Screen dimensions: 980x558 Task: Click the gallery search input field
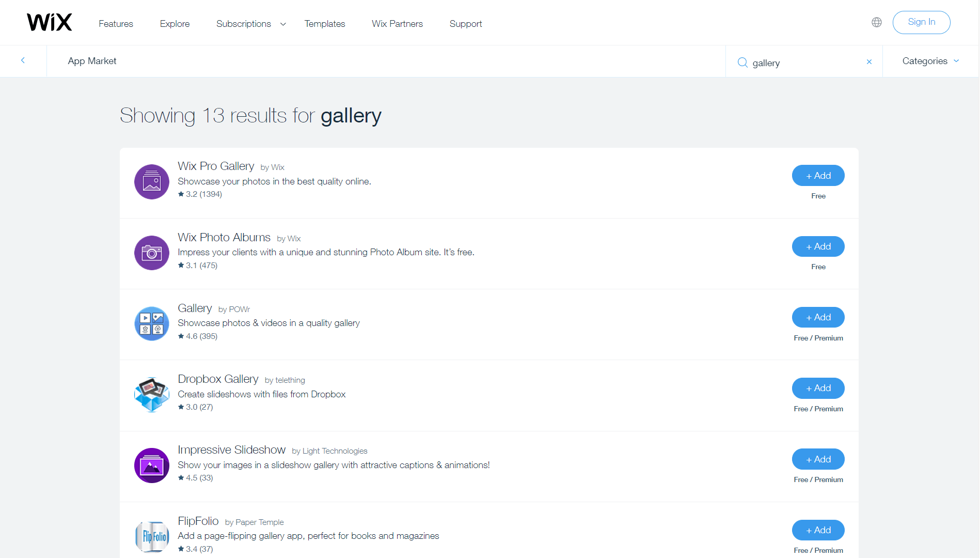(805, 63)
